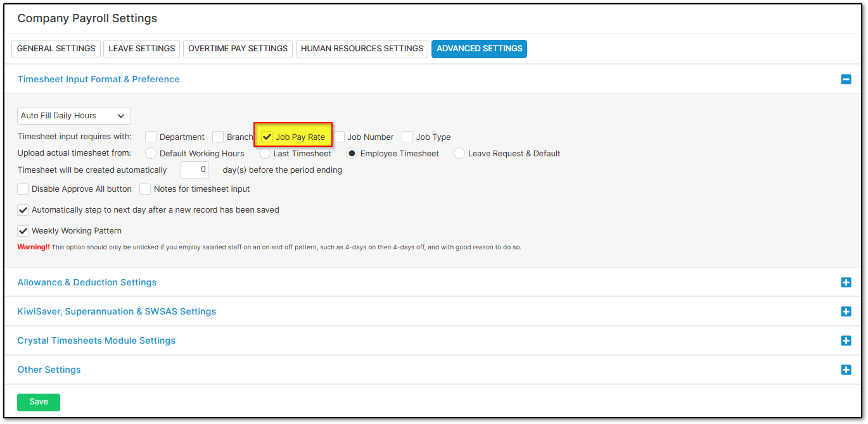Open Overtime Pay Settings tab
The width and height of the screenshot is (868, 424).
point(238,49)
